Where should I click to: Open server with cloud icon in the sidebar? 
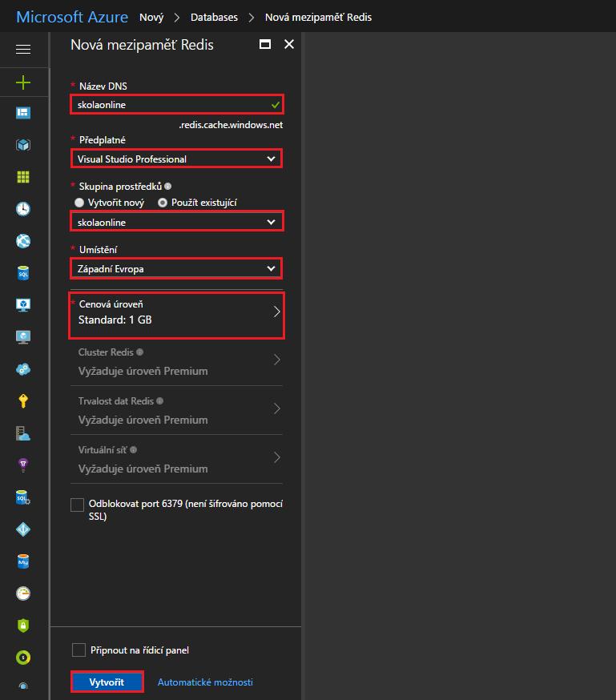pos(23,433)
